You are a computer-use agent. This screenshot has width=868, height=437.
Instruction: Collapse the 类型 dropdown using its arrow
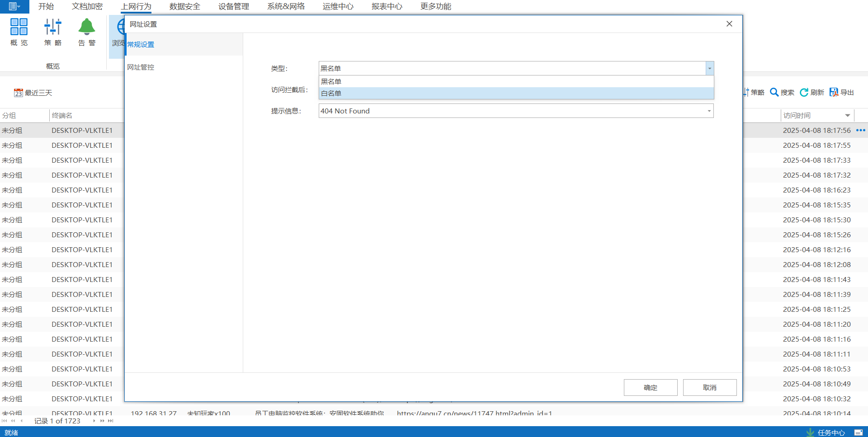709,69
